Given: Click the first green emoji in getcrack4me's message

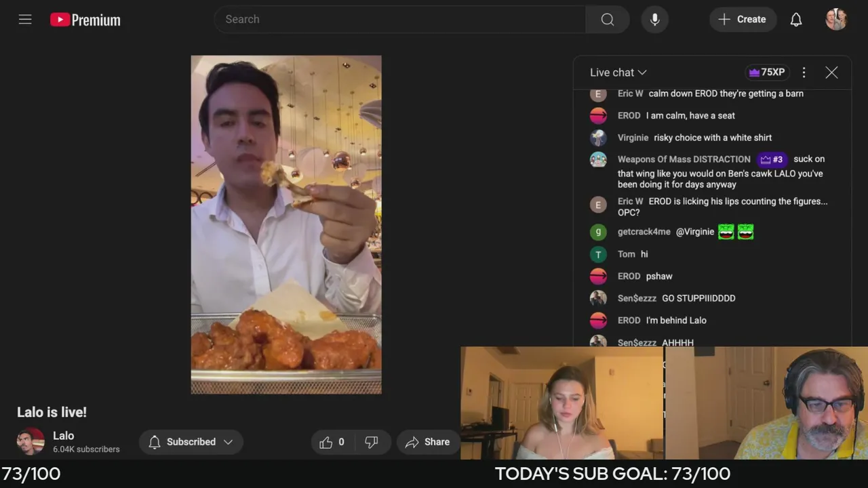Looking at the screenshot, I should click(x=726, y=232).
